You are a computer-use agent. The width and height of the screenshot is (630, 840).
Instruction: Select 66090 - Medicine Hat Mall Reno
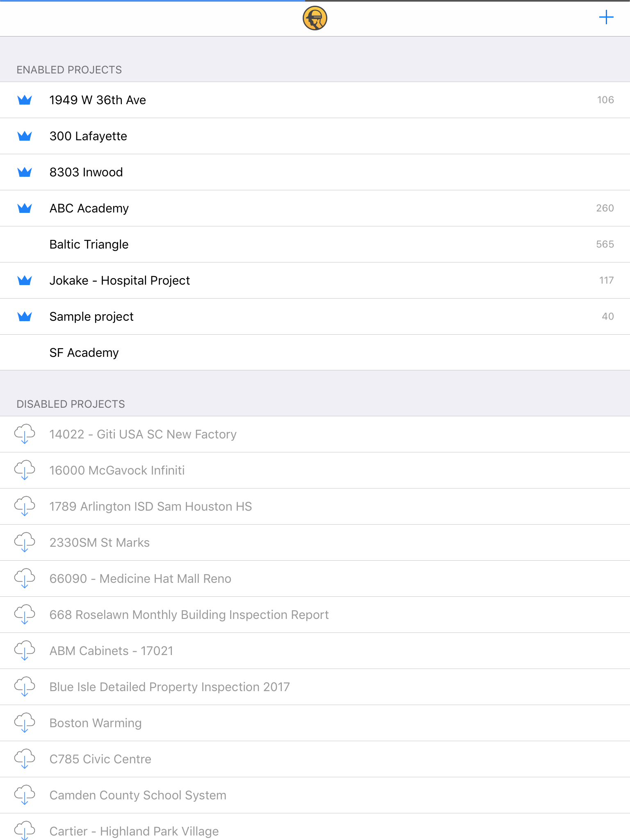point(140,579)
